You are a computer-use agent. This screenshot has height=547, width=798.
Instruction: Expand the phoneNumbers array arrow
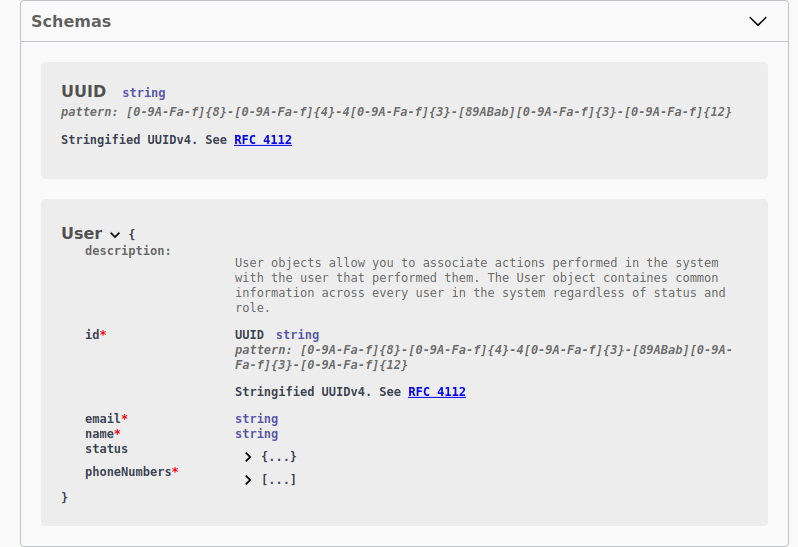coord(248,480)
